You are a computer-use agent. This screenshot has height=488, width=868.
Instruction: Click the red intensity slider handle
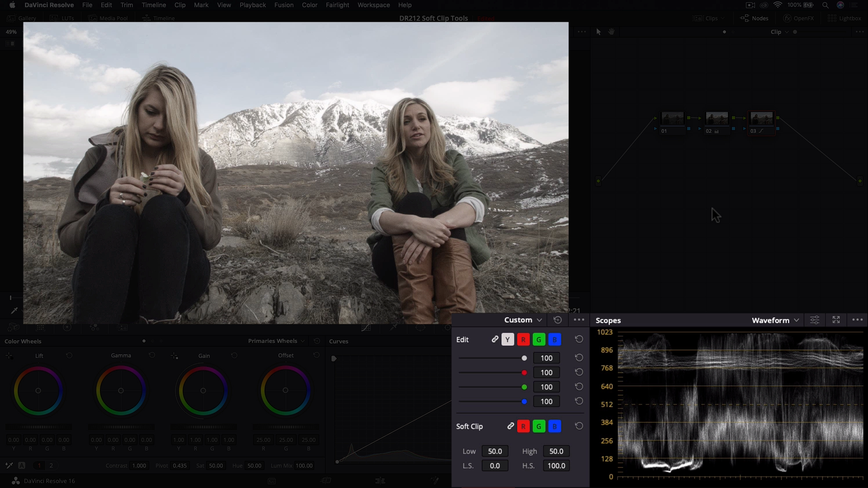[524, 372]
